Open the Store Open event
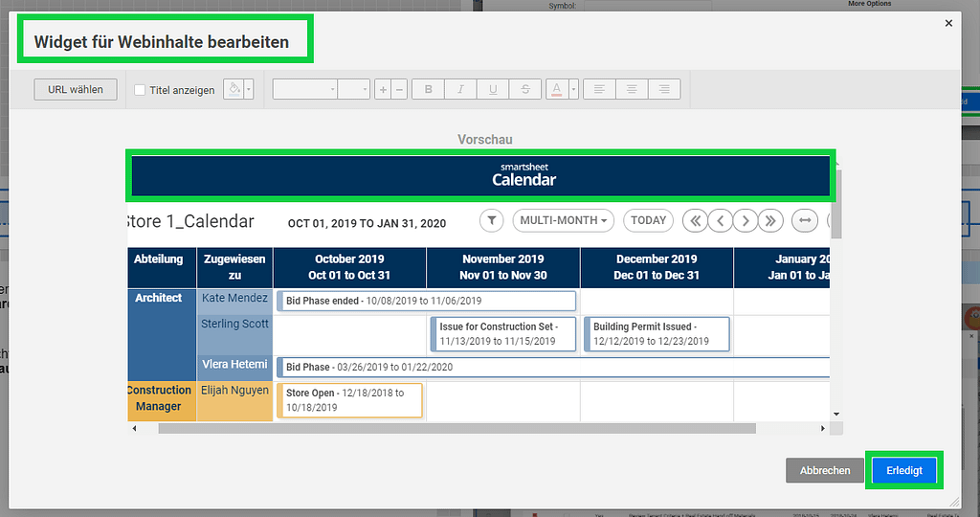Screen dimensions: 980x517 [x=349, y=400]
